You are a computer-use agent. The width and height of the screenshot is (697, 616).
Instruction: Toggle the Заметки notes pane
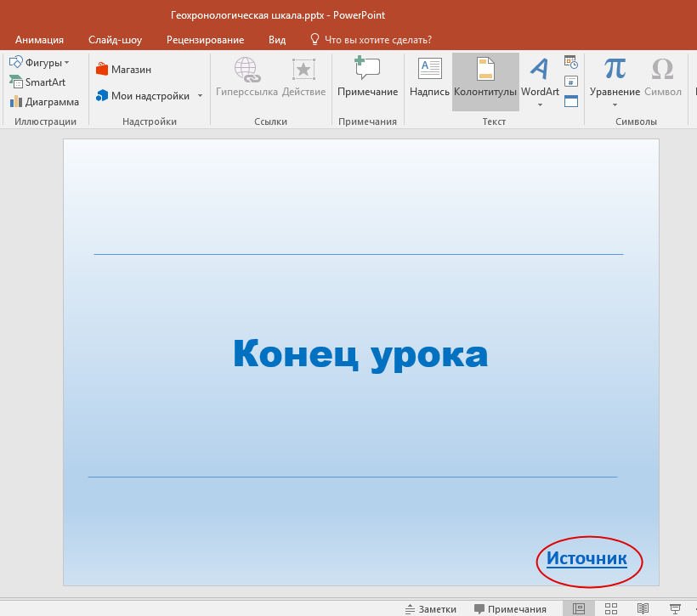click(x=431, y=609)
